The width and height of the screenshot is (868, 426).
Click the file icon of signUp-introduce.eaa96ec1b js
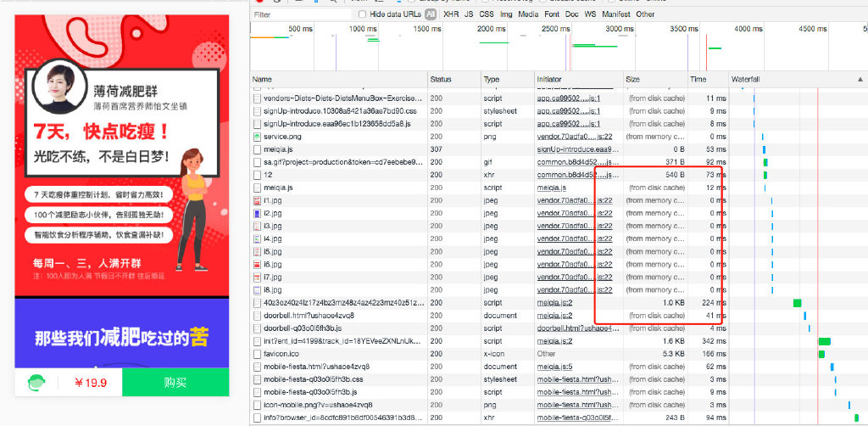[257, 124]
